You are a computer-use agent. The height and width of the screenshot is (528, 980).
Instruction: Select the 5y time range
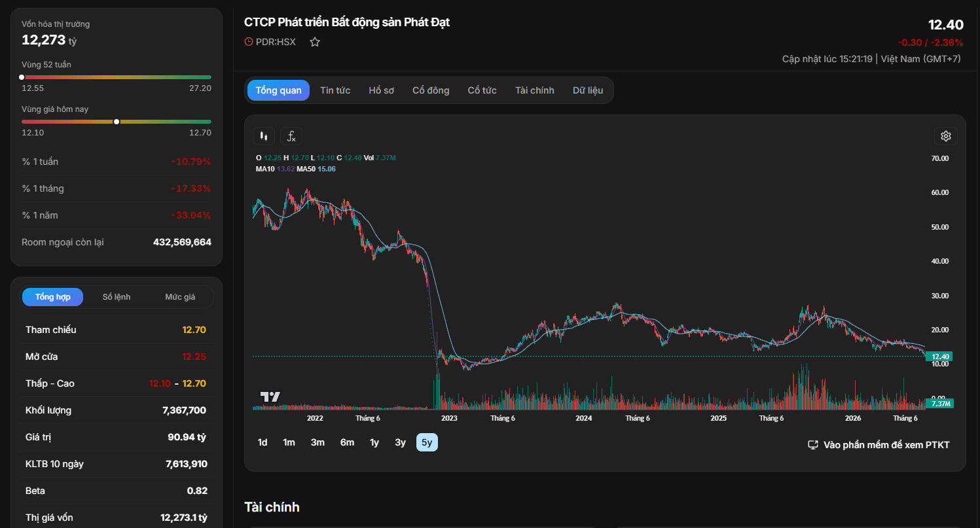click(427, 442)
